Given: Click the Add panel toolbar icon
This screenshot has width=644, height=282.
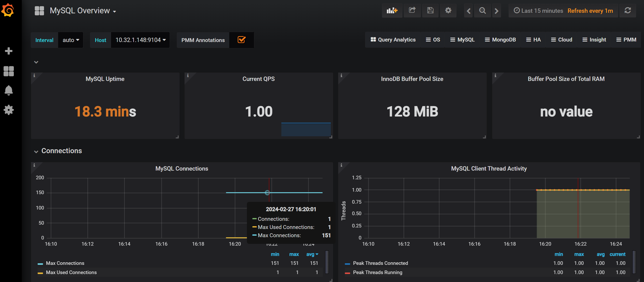Looking at the screenshot, I should pos(392,11).
